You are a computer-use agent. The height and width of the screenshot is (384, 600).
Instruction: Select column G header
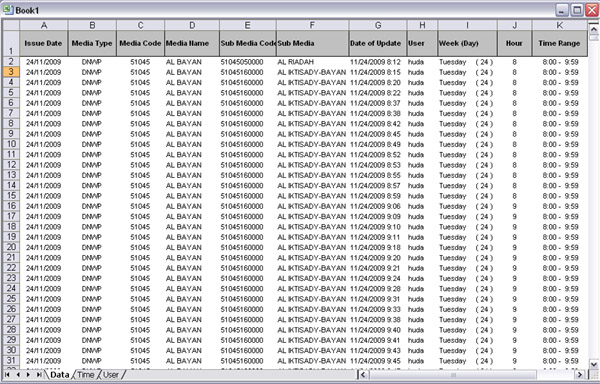[x=378, y=25]
